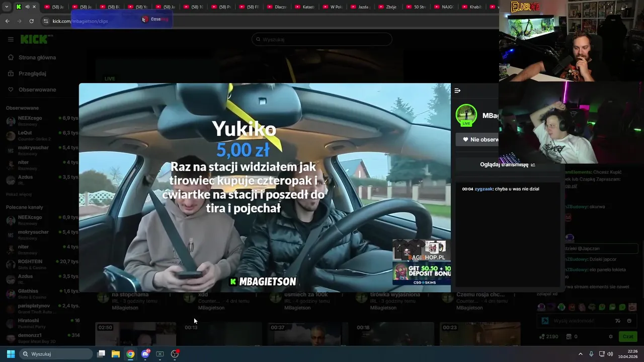
Task: Select chat message from zygzaak
Action: click(x=501, y=189)
